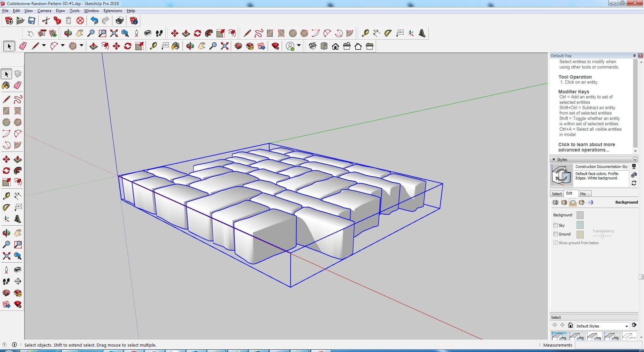
Task: Open the Default Styles dropdown
Action: pyautogui.click(x=626, y=326)
